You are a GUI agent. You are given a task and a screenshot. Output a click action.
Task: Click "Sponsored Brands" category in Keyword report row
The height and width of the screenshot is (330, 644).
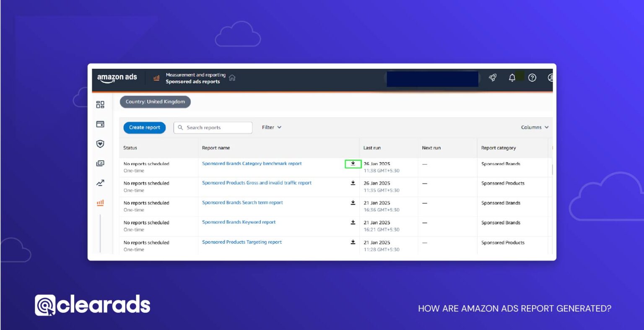[x=501, y=223]
